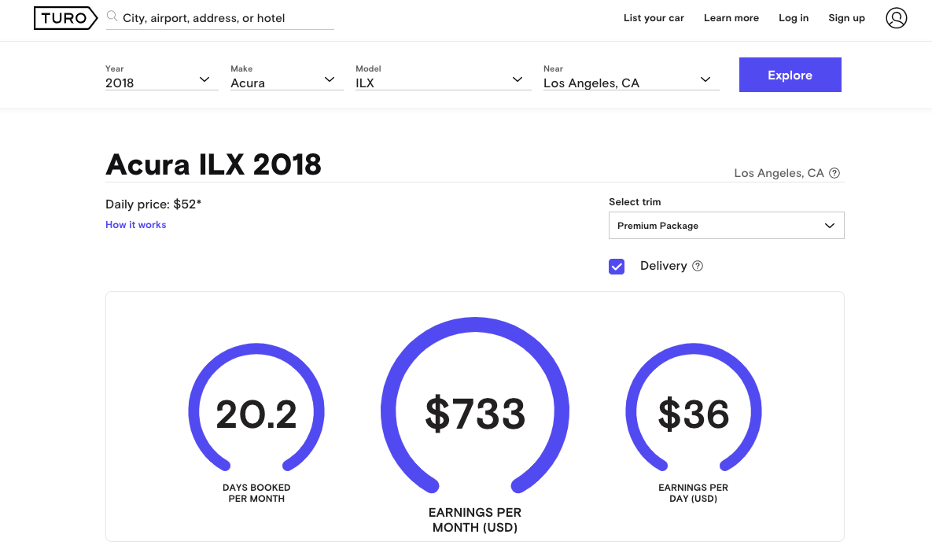This screenshot has width=932, height=560.
Task: Click the search magnifier icon
Action: 112,16
